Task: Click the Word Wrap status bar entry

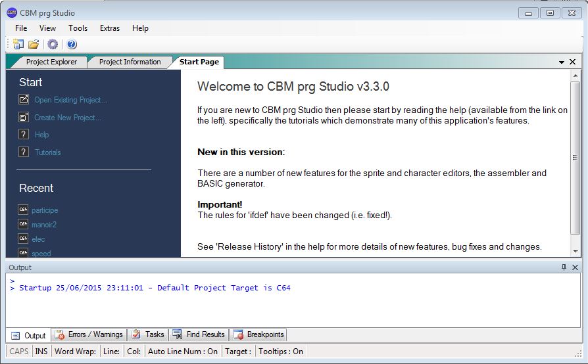Action: pos(76,352)
